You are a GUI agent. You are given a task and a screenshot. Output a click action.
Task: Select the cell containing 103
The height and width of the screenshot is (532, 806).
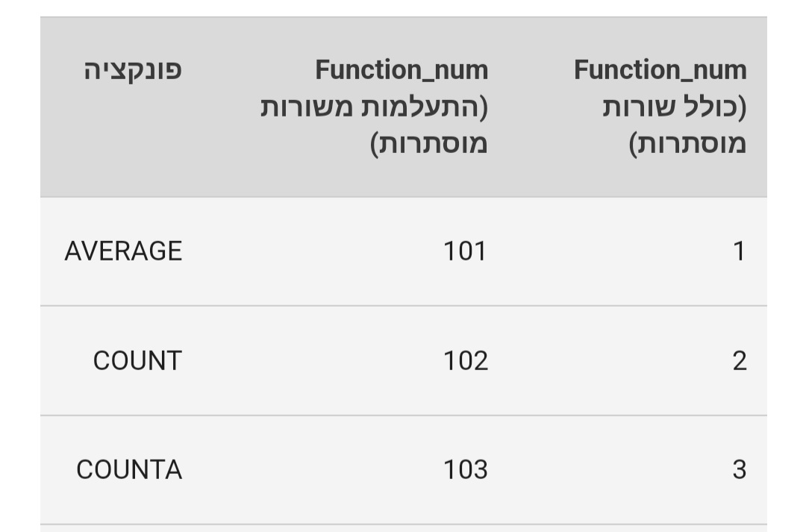coord(464,470)
